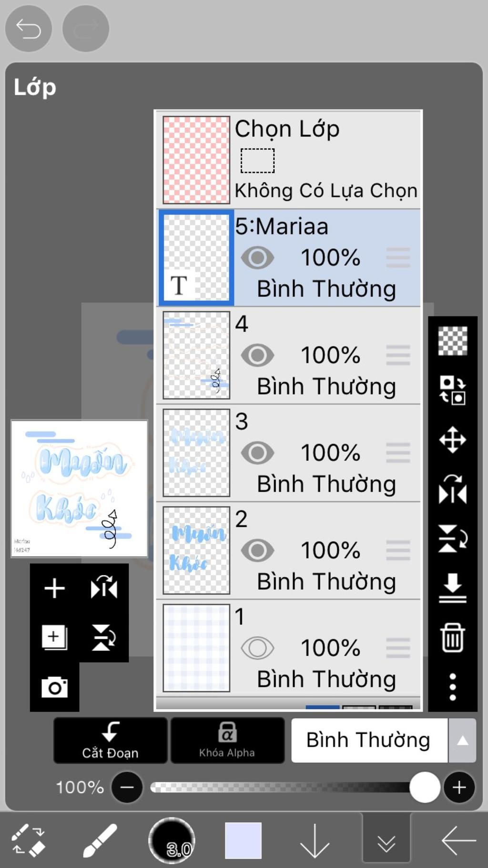This screenshot has width=488, height=868.
Task: Delete layer using trash icon
Action: 452,637
